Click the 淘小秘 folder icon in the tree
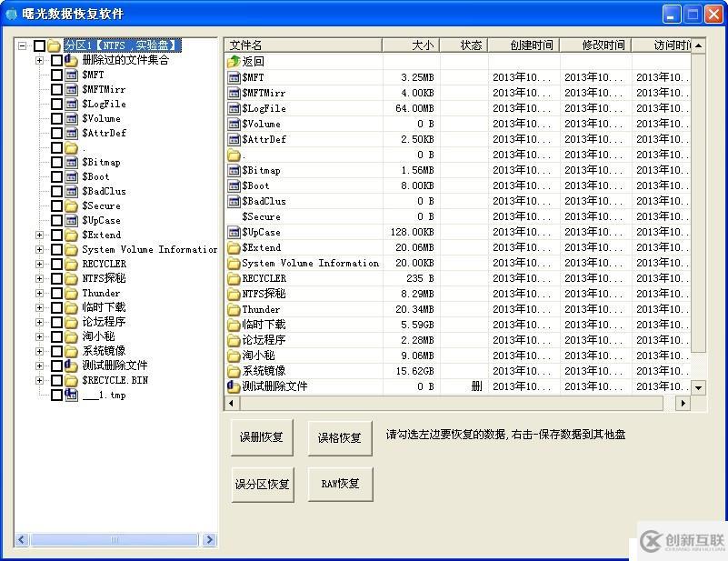The image size is (728, 561). pyautogui.click(x=71, y=336)
